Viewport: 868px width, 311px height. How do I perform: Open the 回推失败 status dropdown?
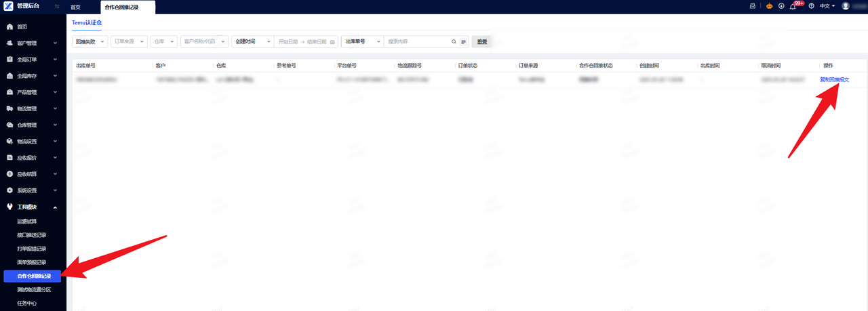click(90, 41)
